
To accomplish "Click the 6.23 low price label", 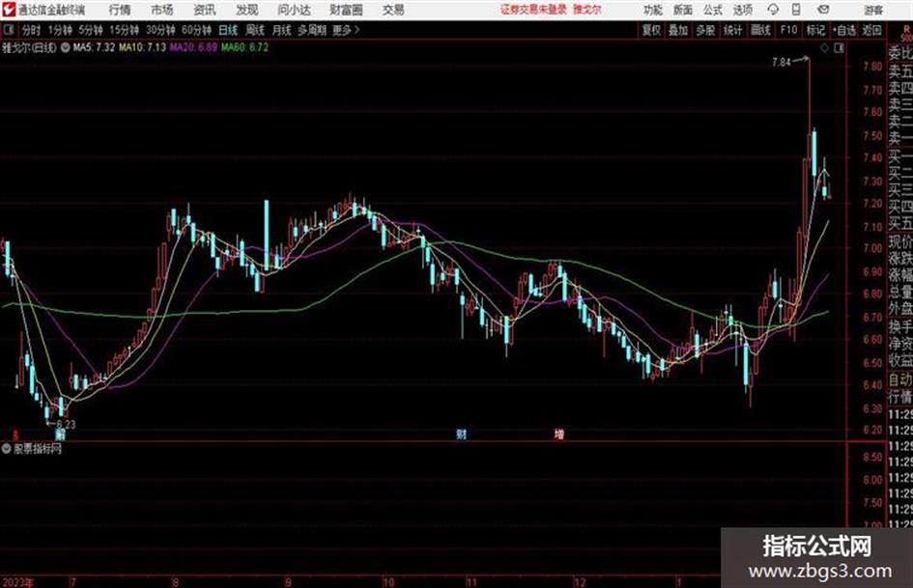I will 66,425.
